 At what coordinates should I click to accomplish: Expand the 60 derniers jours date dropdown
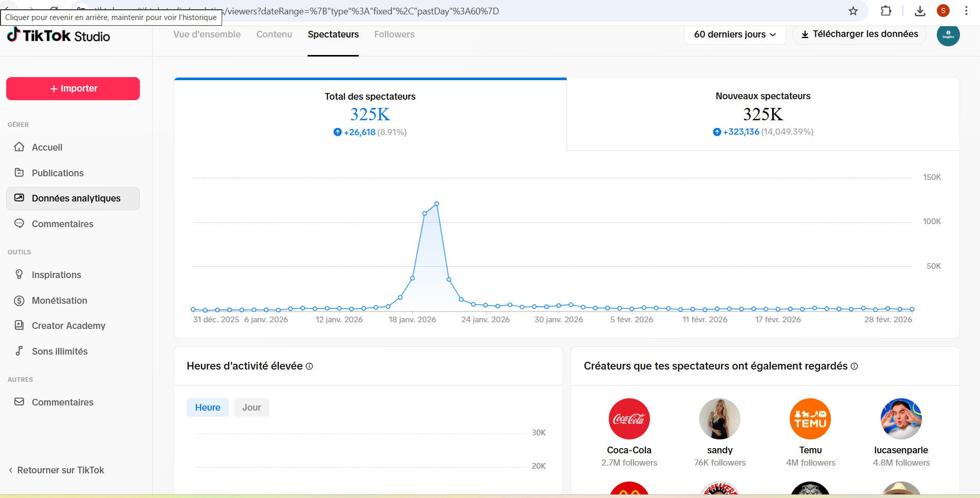(734, 34)
